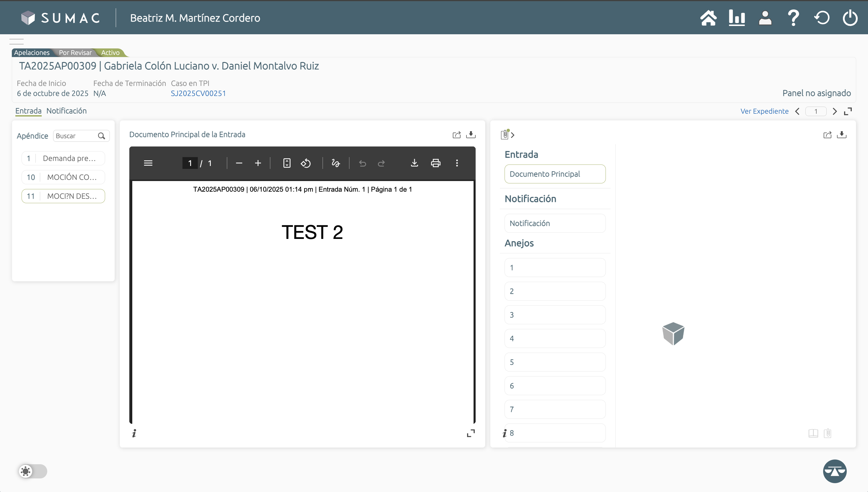The image size is (868, 492).
Task: Open TPI case SJ2025CV00251 link
Action: (x=198, y=93)
